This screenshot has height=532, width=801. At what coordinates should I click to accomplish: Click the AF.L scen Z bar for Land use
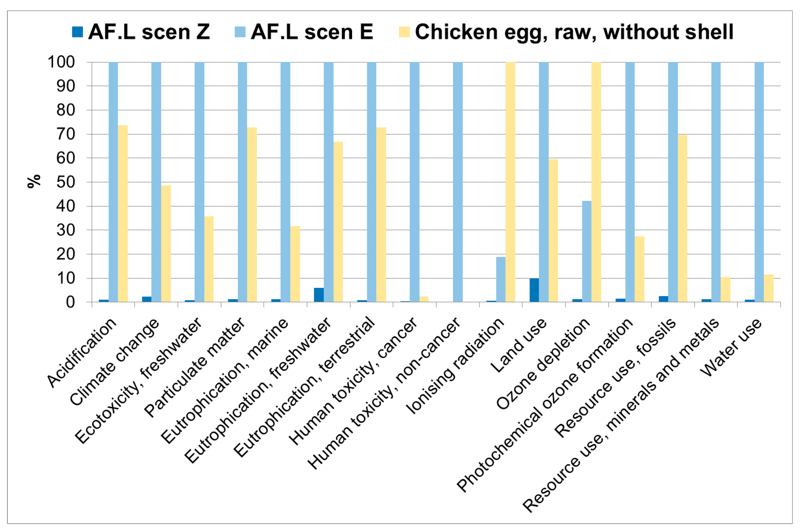534,290
